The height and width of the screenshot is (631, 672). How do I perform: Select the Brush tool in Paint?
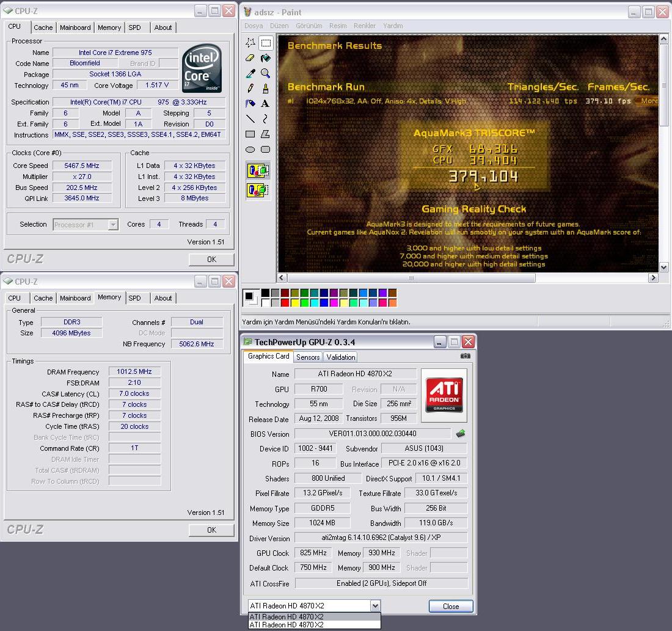[x=266, y=89]
